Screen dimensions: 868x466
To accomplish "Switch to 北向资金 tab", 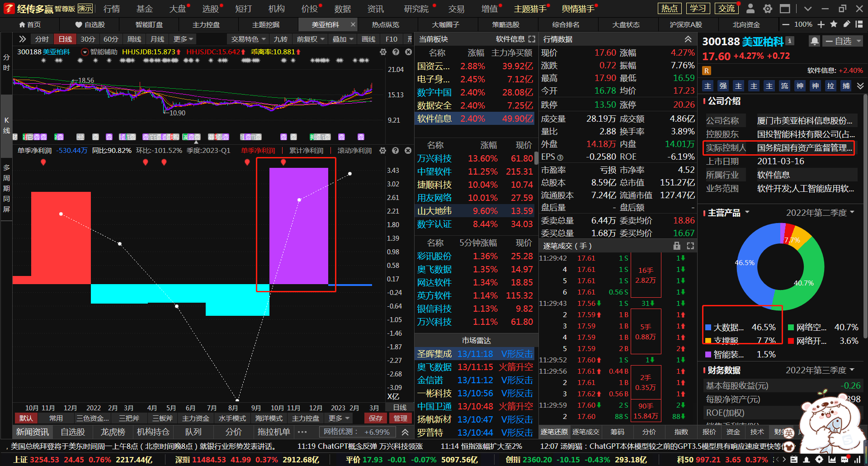I will tap(746, 24).
